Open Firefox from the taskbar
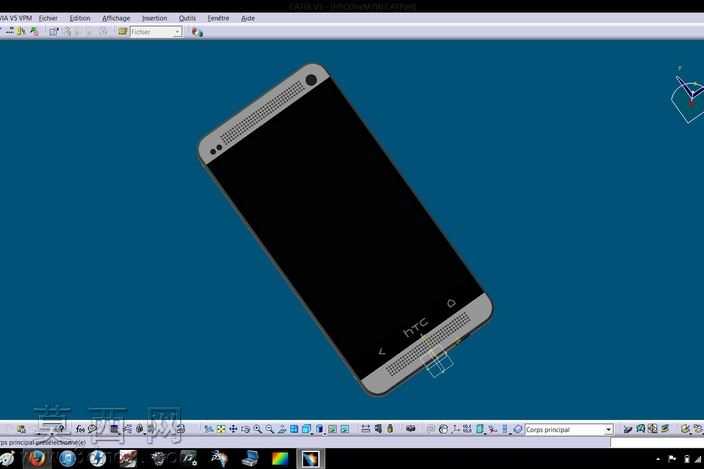Image resolution: width=704 pixels, height=469 pixels. 37,459
